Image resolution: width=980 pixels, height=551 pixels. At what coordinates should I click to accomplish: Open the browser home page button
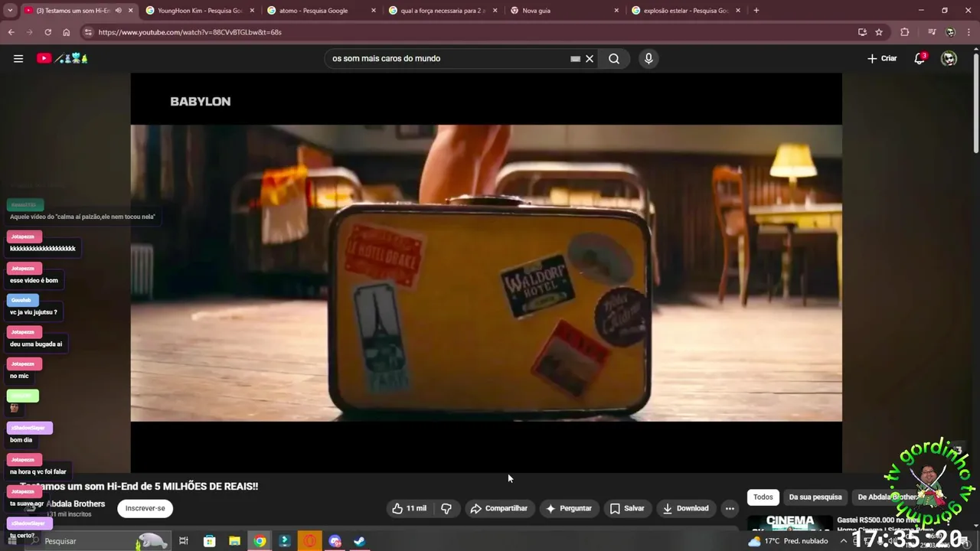coord(66,32)
